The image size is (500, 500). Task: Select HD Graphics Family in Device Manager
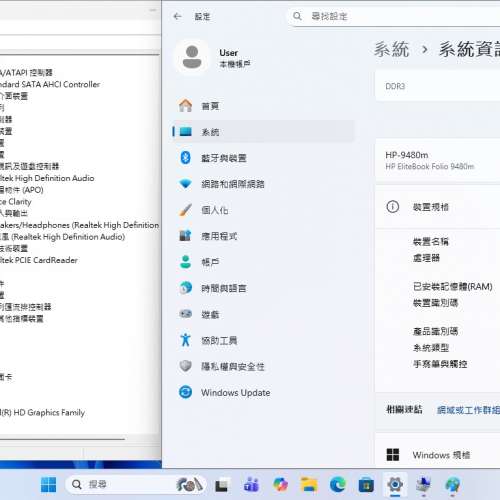coord(43,413)
